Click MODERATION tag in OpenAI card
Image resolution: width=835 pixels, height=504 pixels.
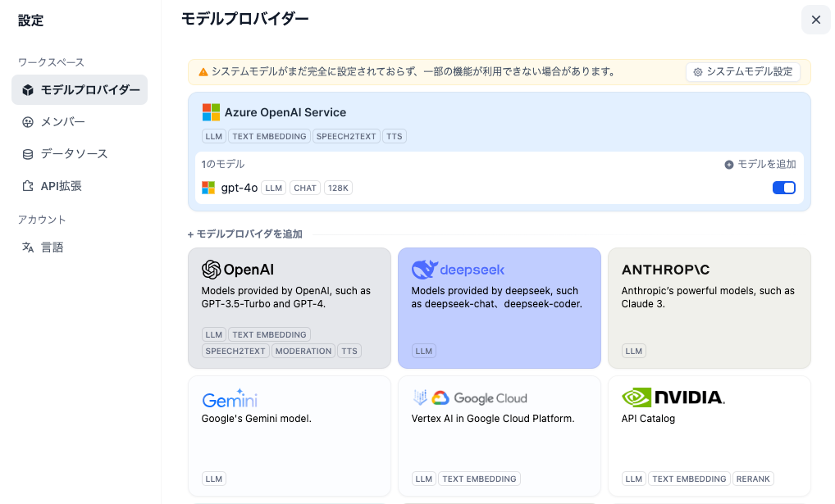(x=303, y=352)
